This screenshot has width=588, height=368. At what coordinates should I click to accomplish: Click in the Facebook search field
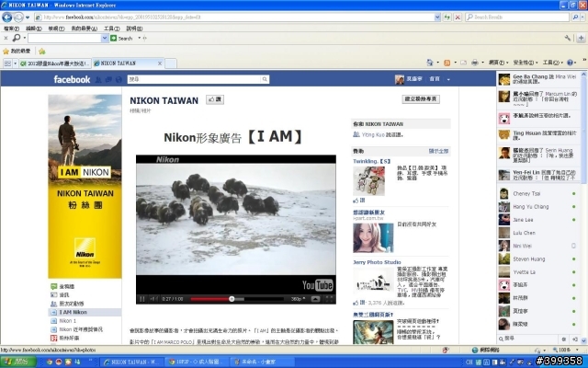tap(194, 79)
